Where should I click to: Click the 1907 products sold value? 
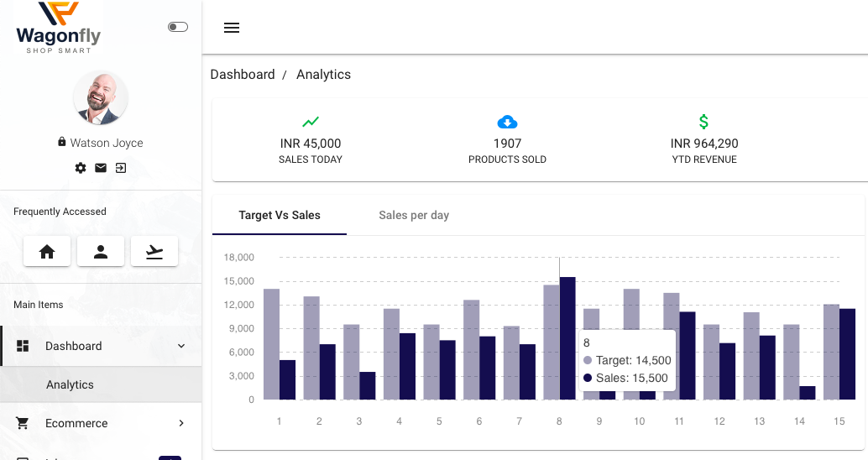point(508,144)
